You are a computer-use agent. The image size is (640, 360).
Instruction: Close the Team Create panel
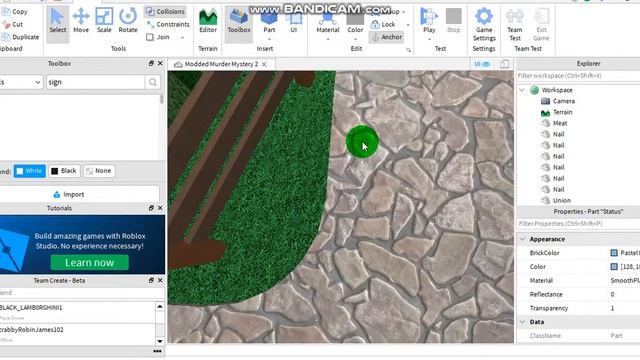[x=160, y=280]
